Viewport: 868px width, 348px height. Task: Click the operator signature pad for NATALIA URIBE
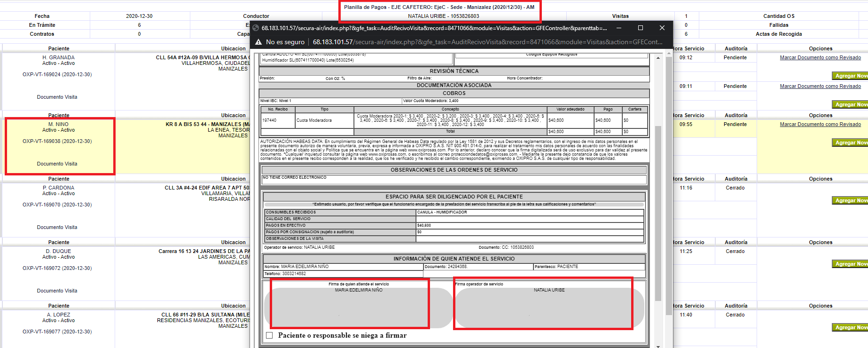pyautogui.click(x=549, y=308)
